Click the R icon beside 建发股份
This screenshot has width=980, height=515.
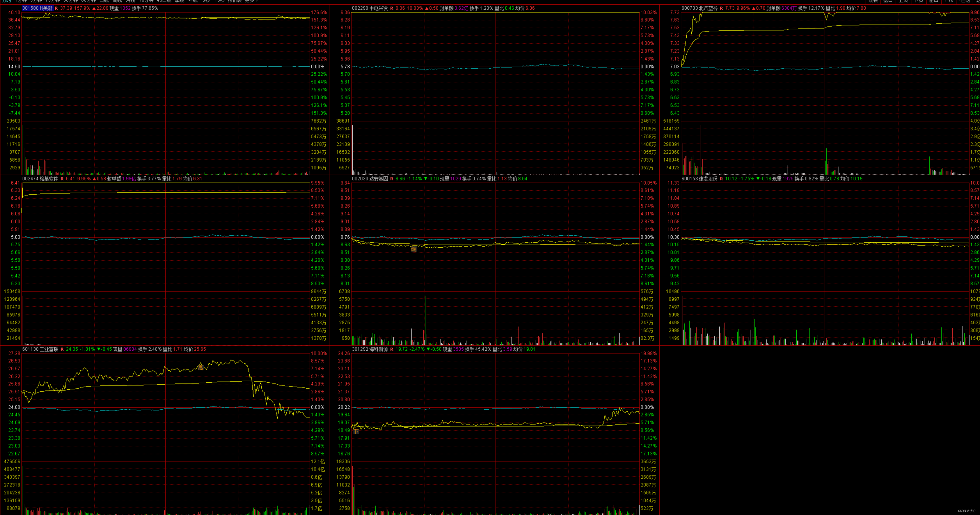(721, 179)
